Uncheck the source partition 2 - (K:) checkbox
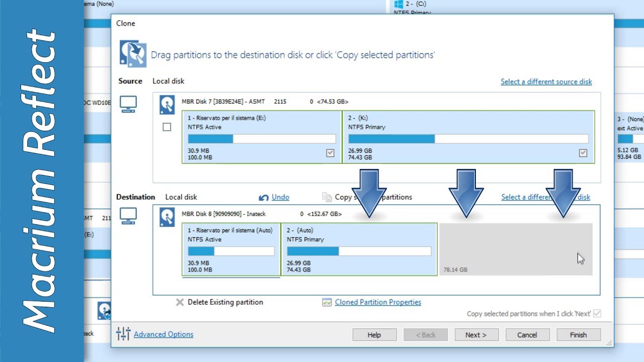This screenshot has width=644, height=362. pyautogui.click(x=583, y=153)
